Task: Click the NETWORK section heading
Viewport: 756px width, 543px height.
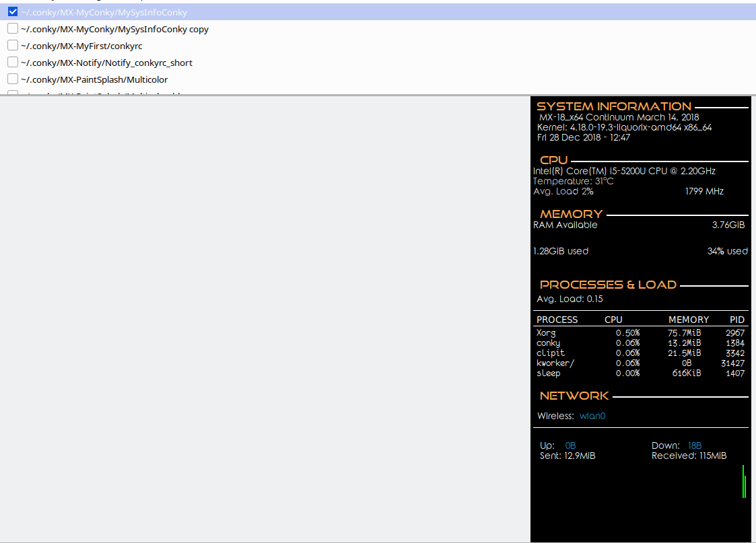Action: pyautogui.click(x=574, y=396)
